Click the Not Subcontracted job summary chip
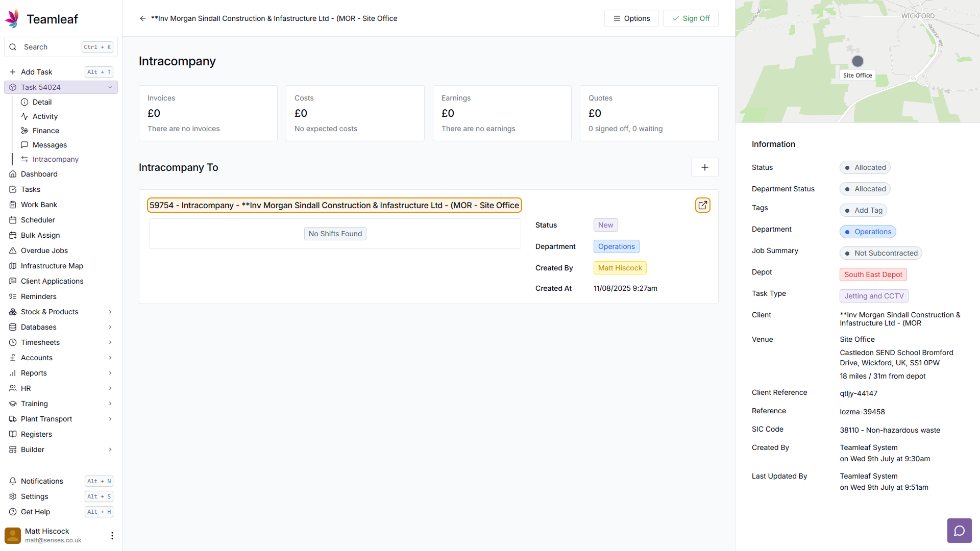 (880, 253)
